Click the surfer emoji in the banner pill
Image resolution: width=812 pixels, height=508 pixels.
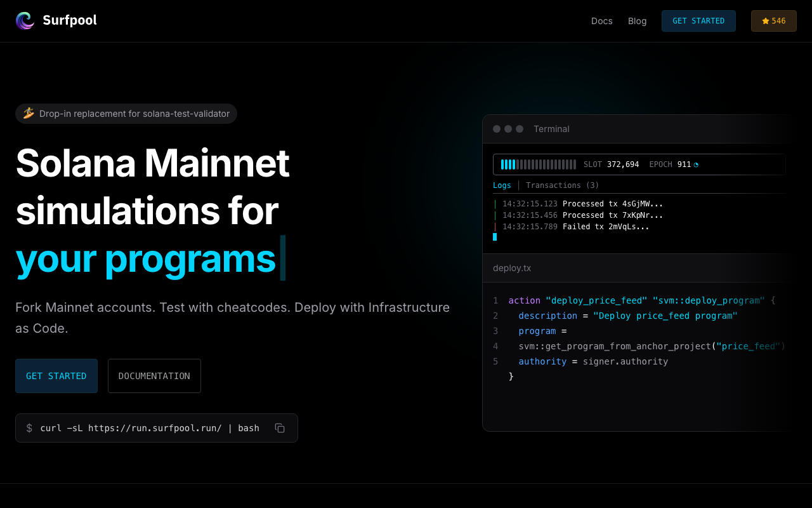[x=29, y=114]
